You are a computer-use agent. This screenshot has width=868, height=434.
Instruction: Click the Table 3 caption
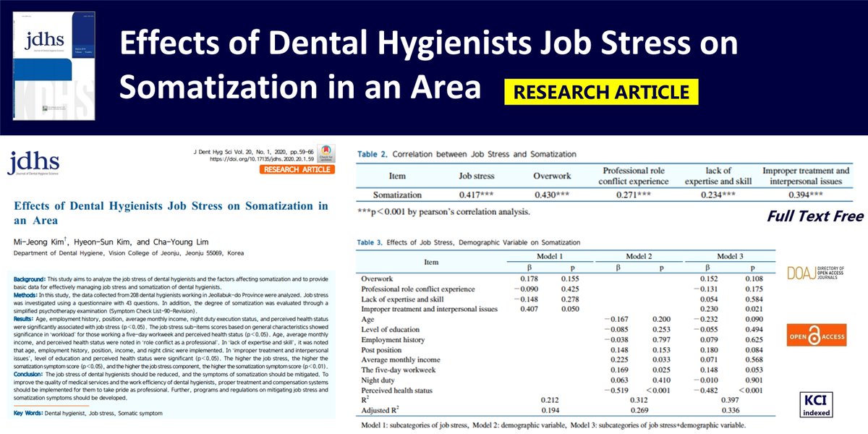(x=469, y=242)
